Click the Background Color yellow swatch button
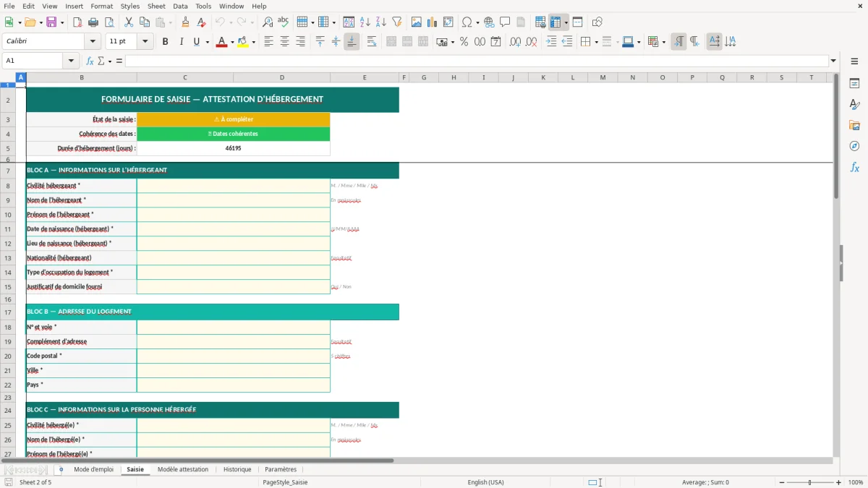This screenshot has height=488, width=868. point(243,42)
